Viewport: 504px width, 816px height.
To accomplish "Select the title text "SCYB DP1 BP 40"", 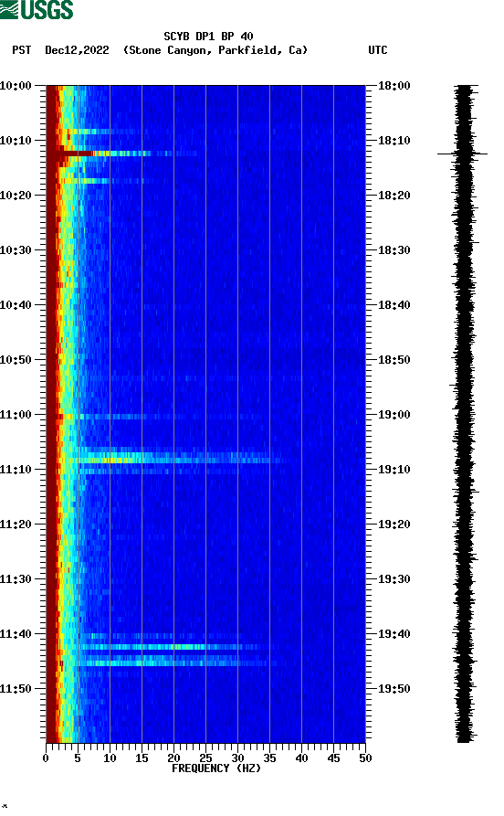I will [x=208, y=37].
